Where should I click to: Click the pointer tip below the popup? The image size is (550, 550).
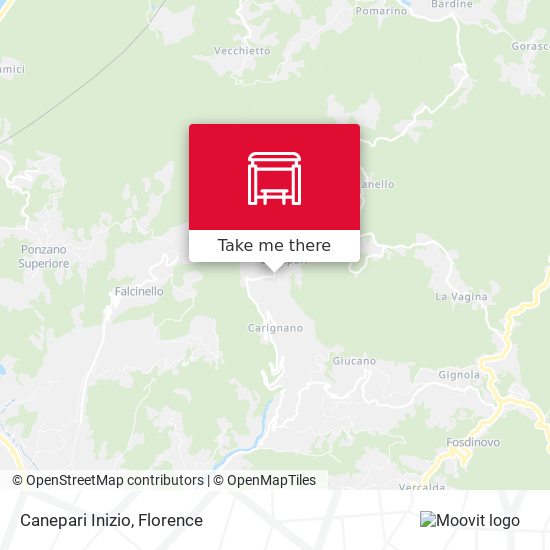click(x=274, y=269)
